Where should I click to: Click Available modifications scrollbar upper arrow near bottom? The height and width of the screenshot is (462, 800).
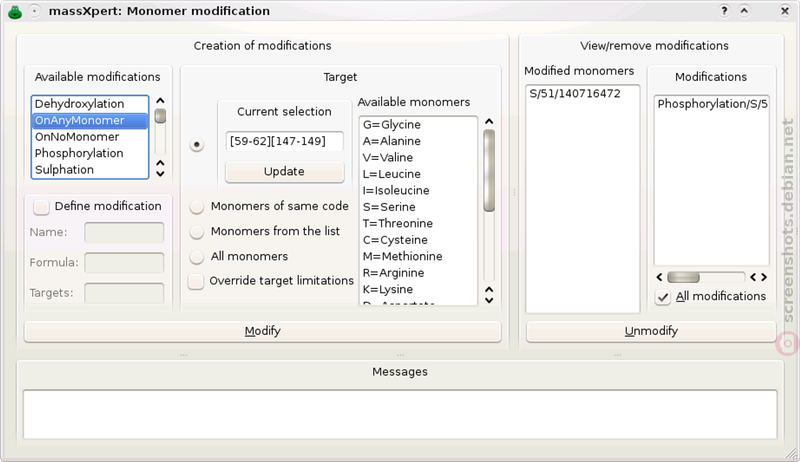click(x=160, y=163)
